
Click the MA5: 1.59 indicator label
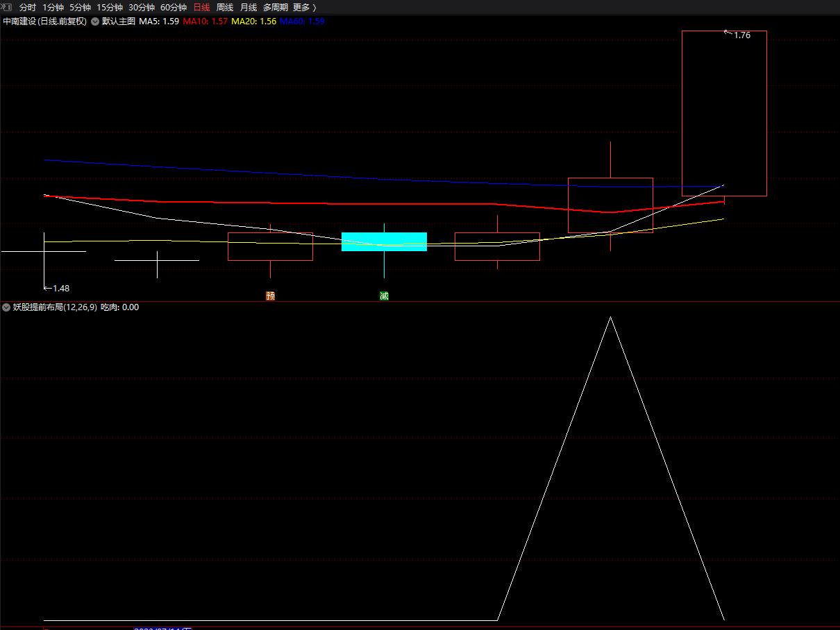159,22
